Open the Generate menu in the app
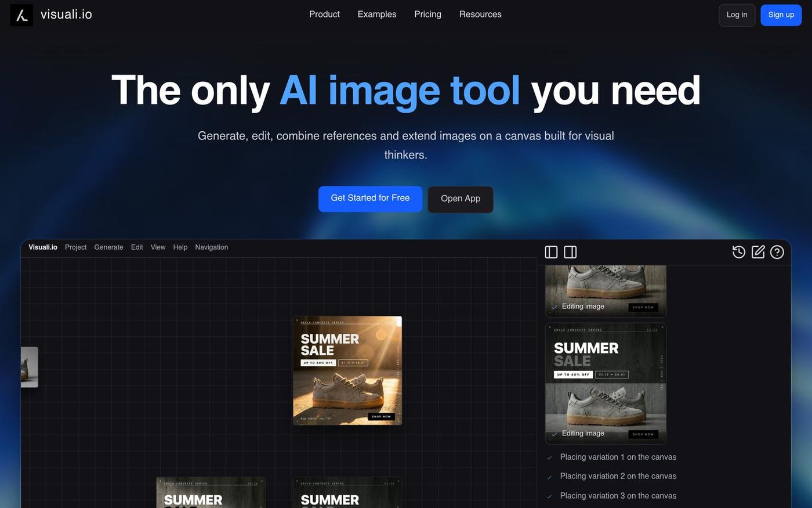Viewport: 812px width, 508px height. coord(108,247)
